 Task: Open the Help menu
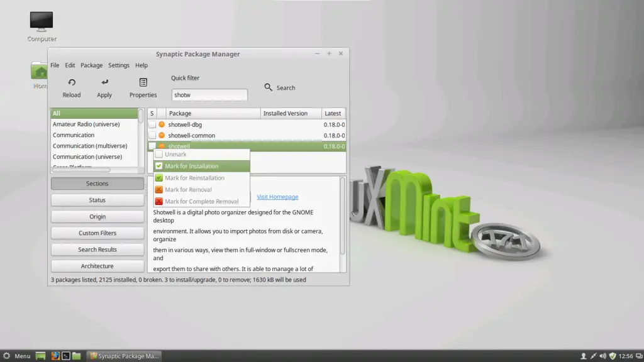142,65
